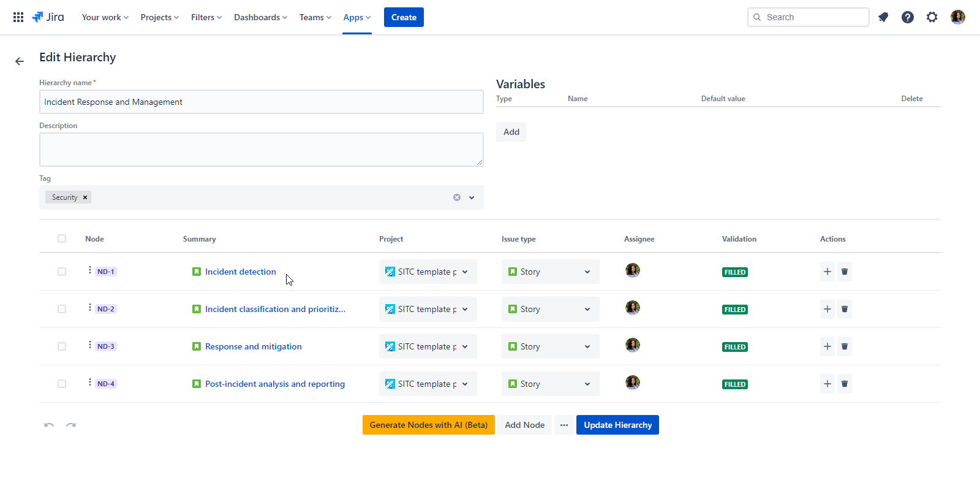Viewport: 980px width, 480px height.
Task: Click the undo arrow icon
Action: pyautogui.click(x=49, y=425)
